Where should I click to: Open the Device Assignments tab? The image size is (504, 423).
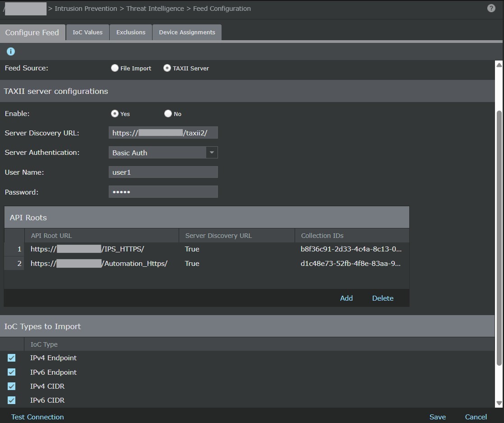187,33
